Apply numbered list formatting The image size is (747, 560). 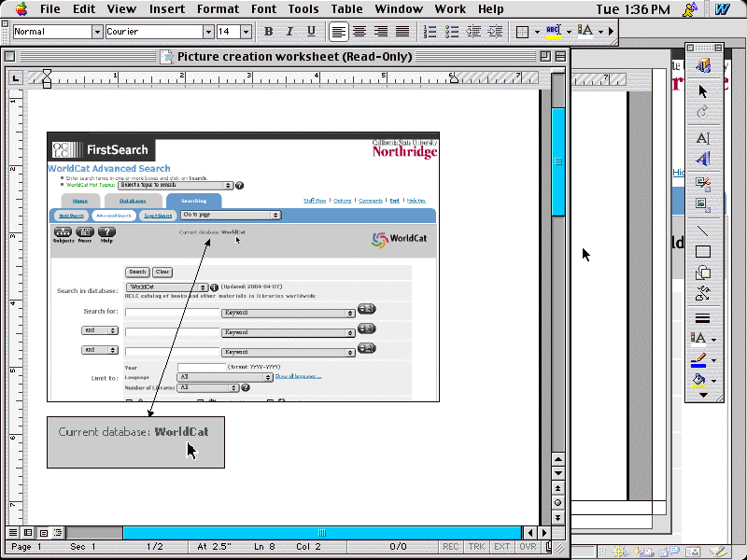(430, 32)
